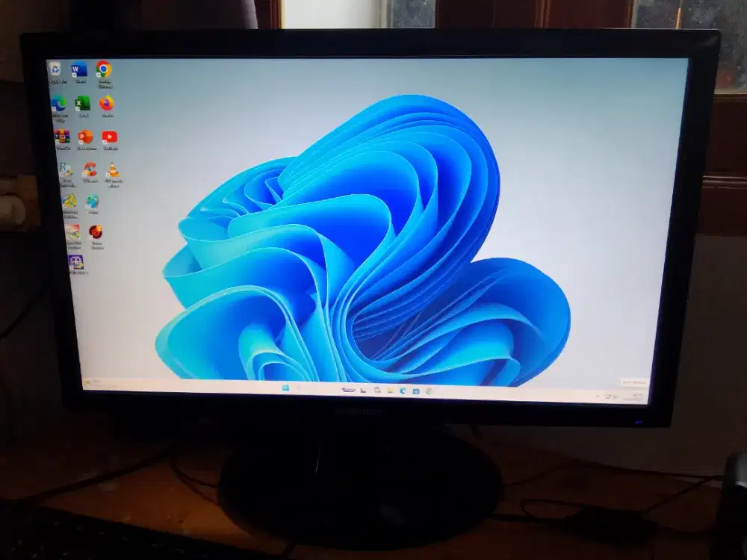This screenshot has height=560, width=747.
Task: Open File Explorer from the taskbar
Action: click(x=391, y=391)
